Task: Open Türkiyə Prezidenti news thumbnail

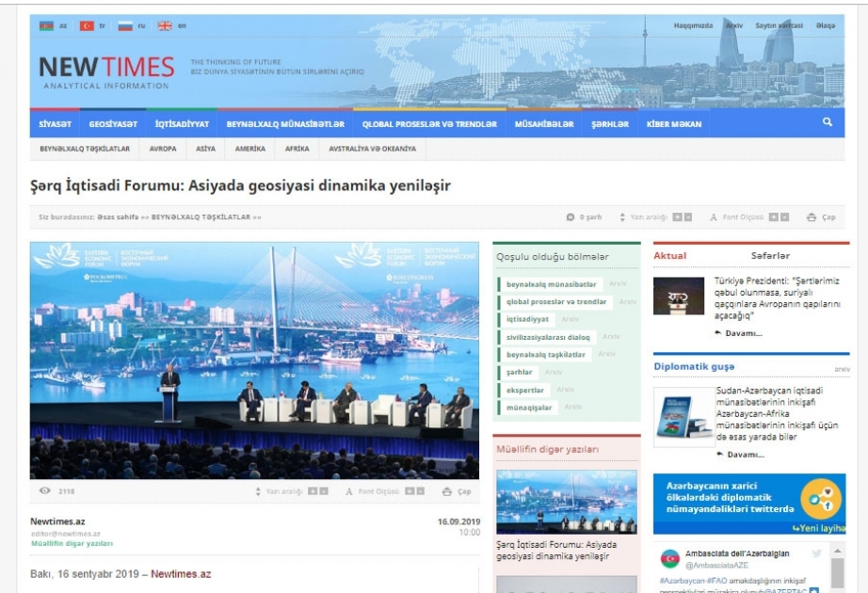Action: [x=679, y=296]
